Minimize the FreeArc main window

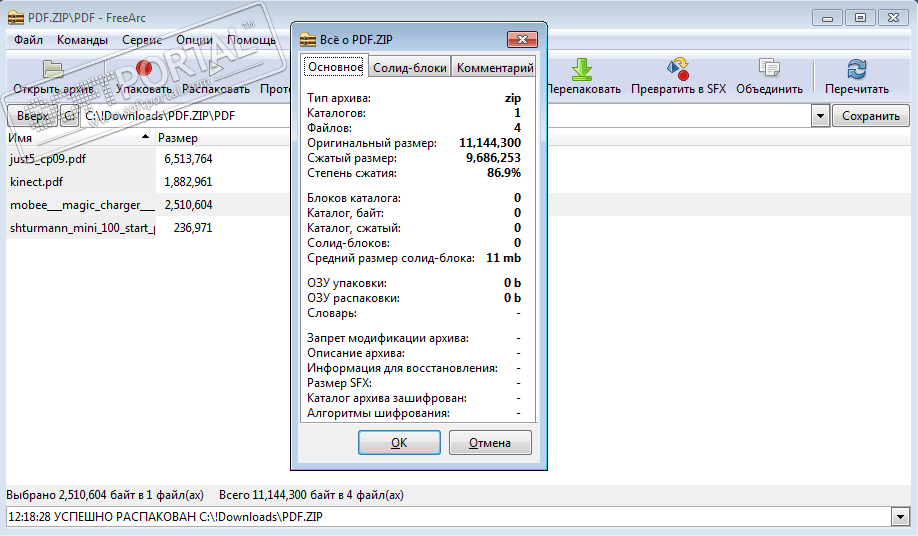(827, 18)
